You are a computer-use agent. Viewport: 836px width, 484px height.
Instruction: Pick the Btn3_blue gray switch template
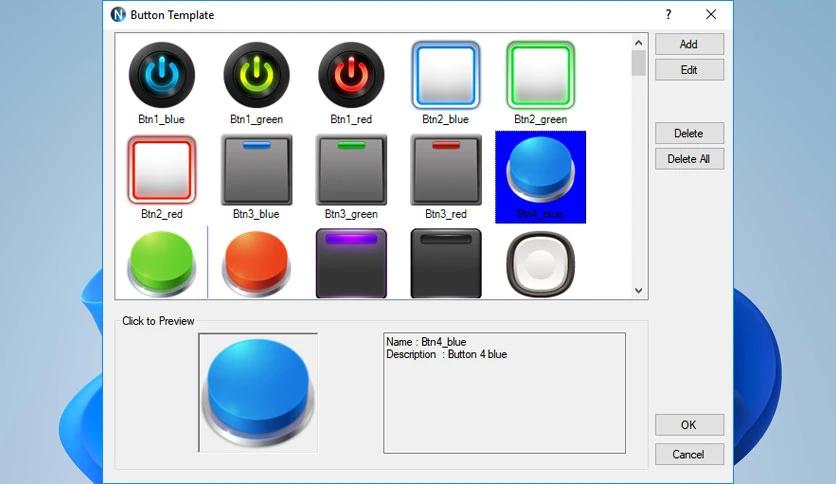(x=256, y=170)
